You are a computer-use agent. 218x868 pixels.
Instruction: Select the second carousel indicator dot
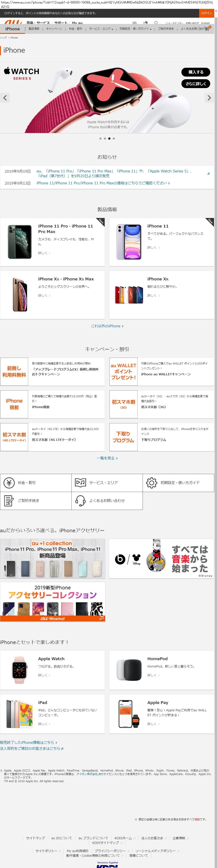(105, 139)
